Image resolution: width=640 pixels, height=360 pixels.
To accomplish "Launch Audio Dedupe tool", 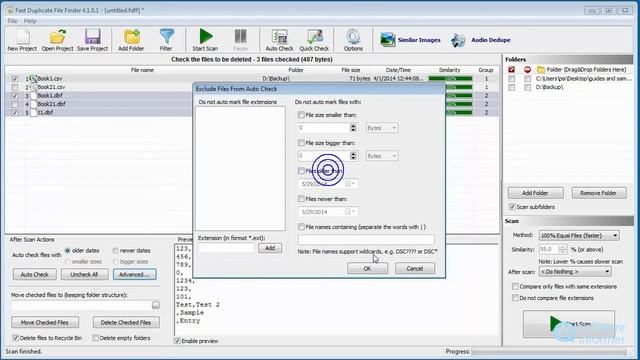I will [481, 40].
